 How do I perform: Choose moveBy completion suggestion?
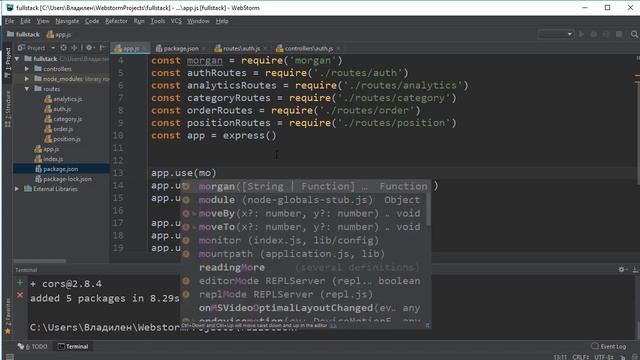click(x=305, y=213)
